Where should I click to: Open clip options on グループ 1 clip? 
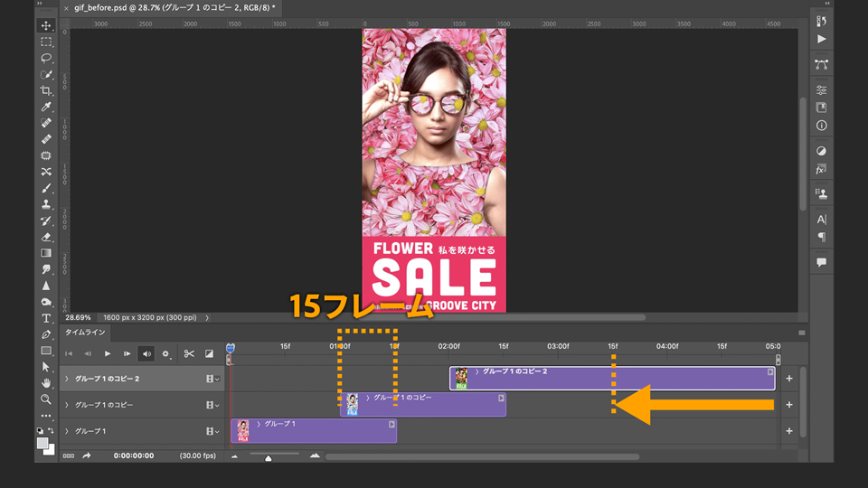tap(392, 425)
